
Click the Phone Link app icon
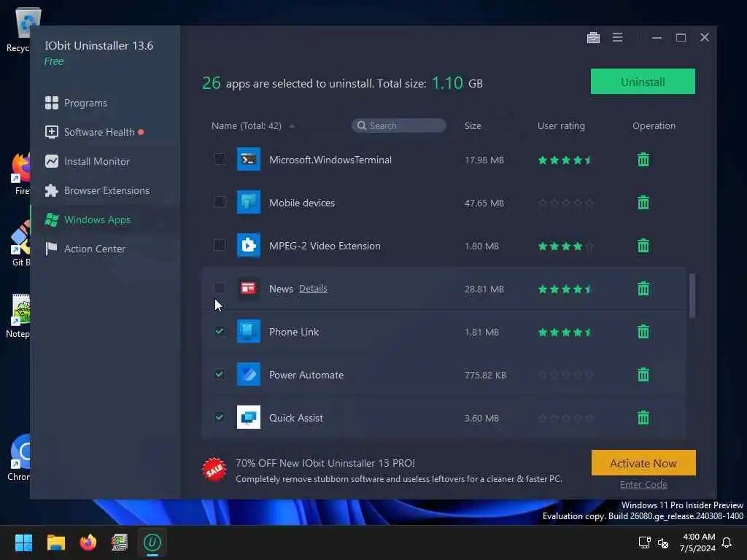click(249, 332)
